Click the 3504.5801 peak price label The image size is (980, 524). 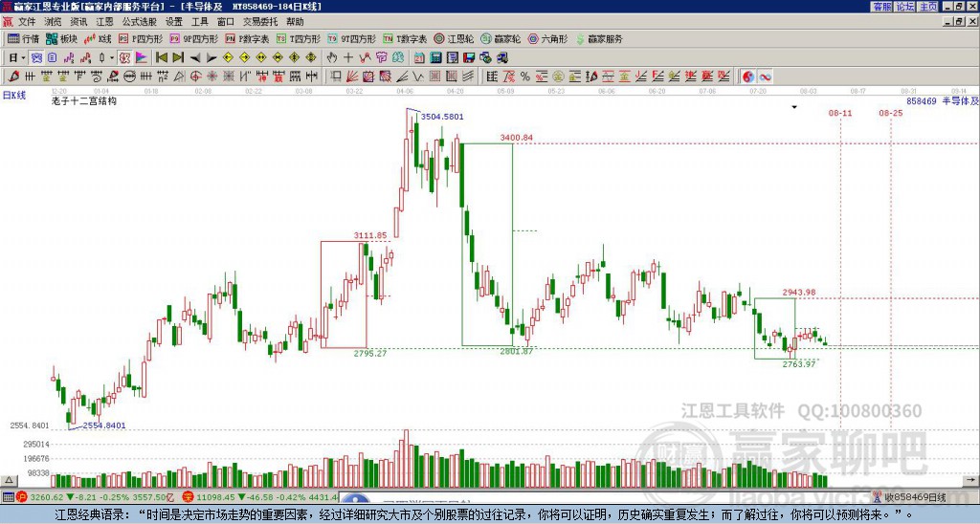[442, 117]
